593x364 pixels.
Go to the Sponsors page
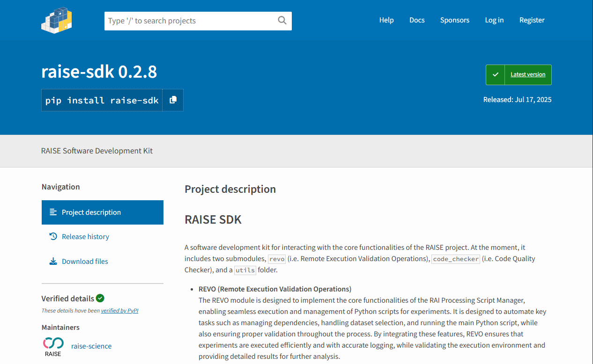pyautogui.click(x=455, y=20)
